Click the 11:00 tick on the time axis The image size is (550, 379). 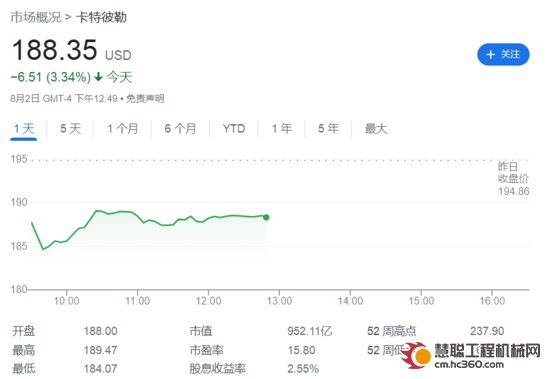pos(138,301)
